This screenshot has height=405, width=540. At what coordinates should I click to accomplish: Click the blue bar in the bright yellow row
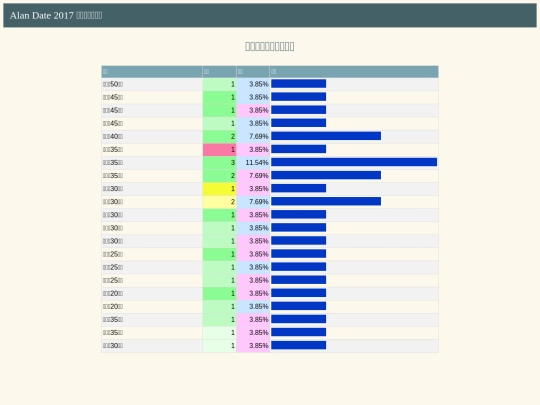coord(299,188)
